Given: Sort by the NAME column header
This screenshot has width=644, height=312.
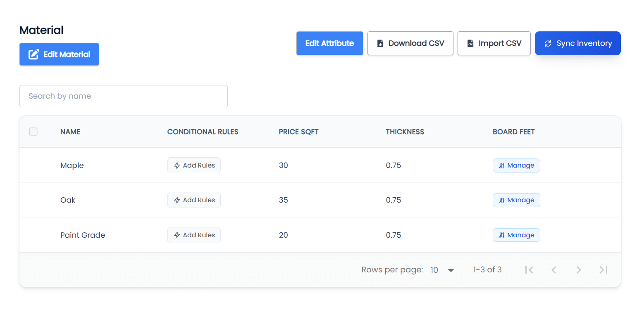Looking at the screenshot, I should coord(70,131).
